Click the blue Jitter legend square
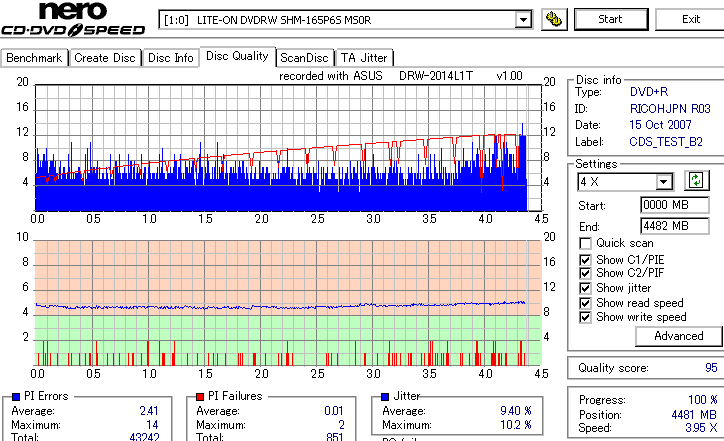 [x=385, y=397]
